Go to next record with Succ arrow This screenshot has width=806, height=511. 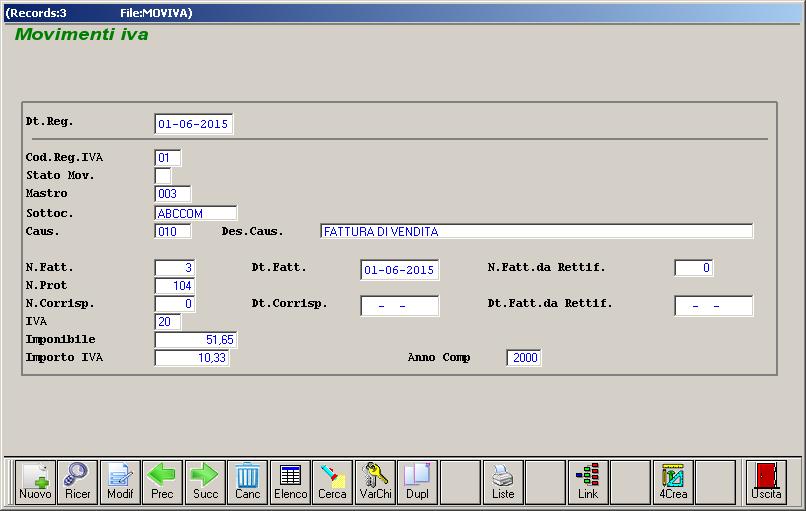pyautogui.click(x=205, y=482)
